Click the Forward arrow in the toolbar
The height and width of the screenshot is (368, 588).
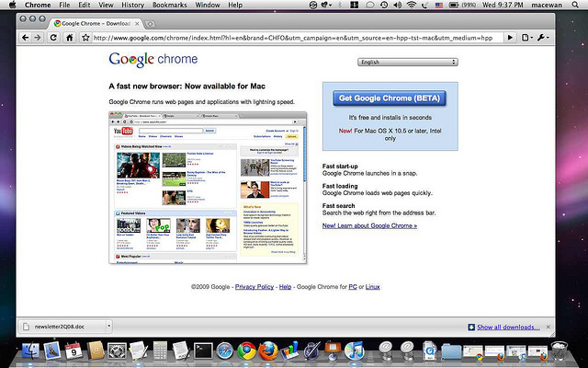pyautogui.click(x=37, y=38)
